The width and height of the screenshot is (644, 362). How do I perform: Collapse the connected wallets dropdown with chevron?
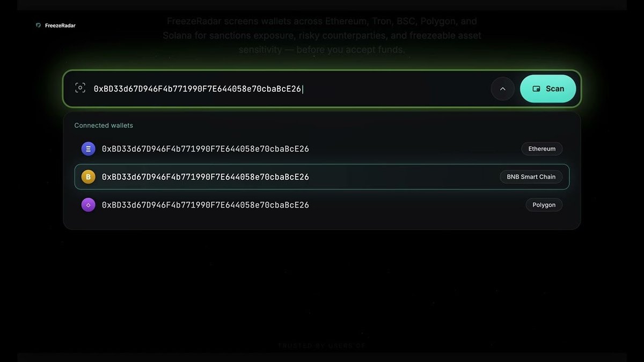click(x=503, y=89)
